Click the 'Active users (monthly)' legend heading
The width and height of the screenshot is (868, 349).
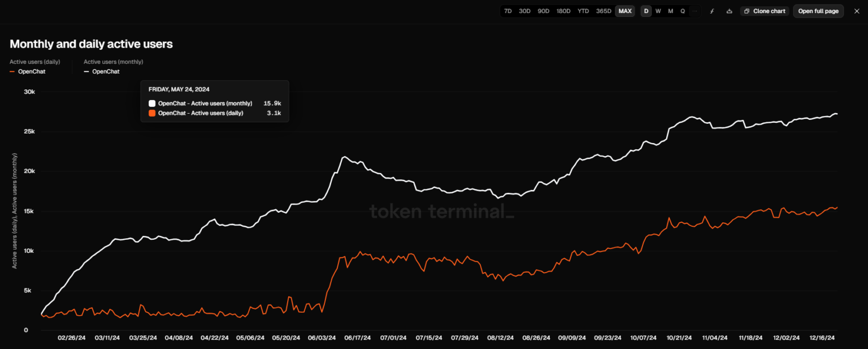(114, 62)
